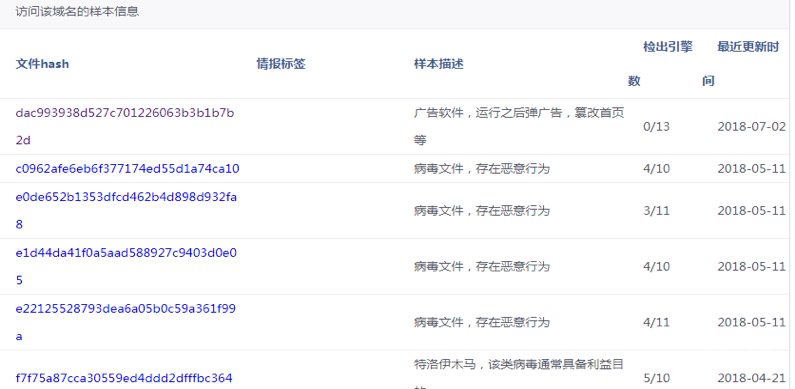Click 病毒文件 description in e2212552 row
Image resolution: width=795 pixels, height=389 pixels.
tap(482, 322)
